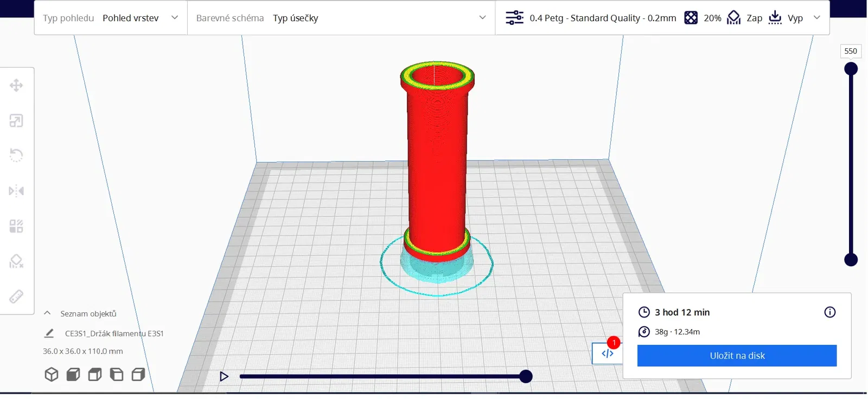868x399 pixels.
Task: Click the Zap support status text
Action: pyautogui.click(x=754, y=18)
